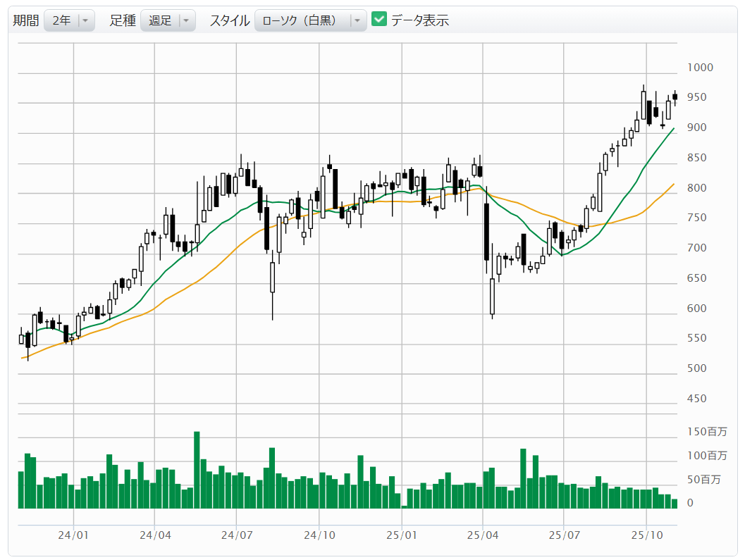Click the データ表示 label text

tap(420, 20)
